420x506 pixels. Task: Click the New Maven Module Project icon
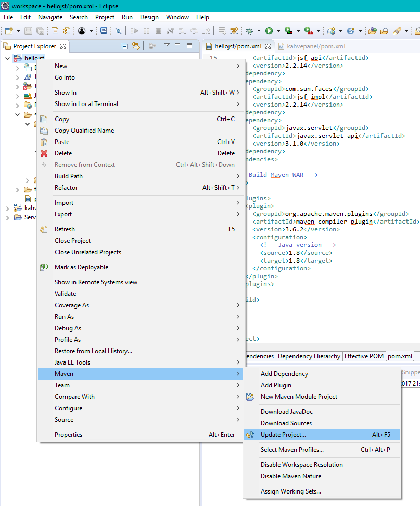[250, 397]
